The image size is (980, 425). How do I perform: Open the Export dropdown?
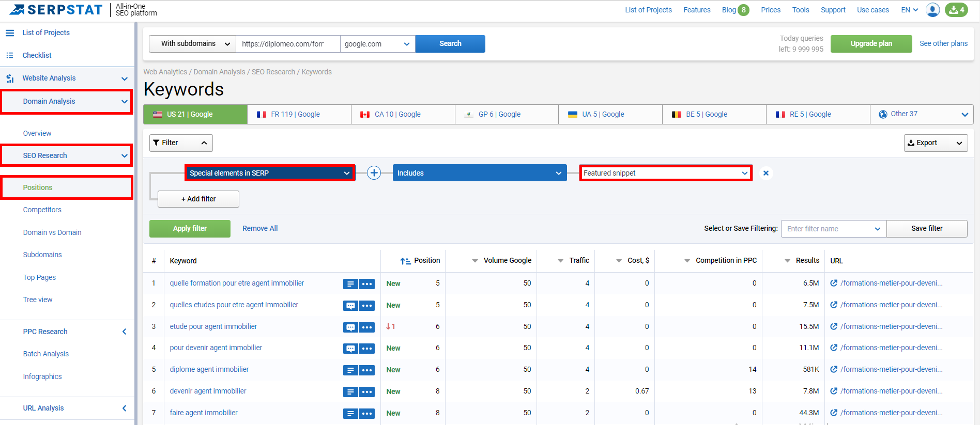tap(936, 143)
